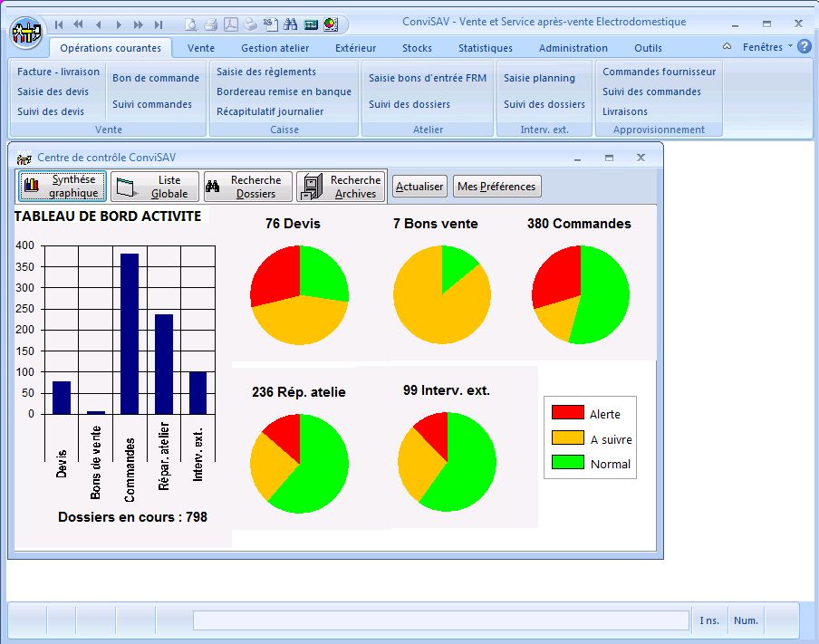Click the pie chart icon in quick toolbar

[x=331, y=24]
